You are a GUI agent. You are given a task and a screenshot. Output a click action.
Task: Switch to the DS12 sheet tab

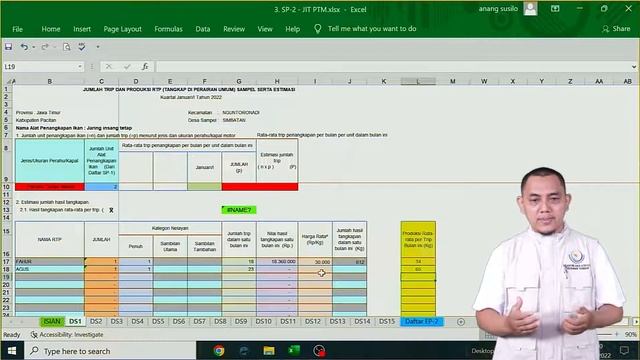pos(313,322)
